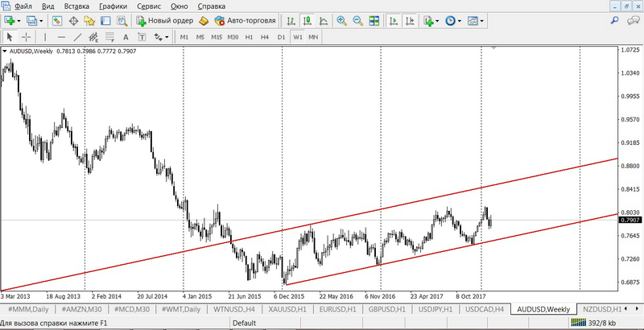
Task: Open the Tile Windows layout icon
Action: coord(373,21)
